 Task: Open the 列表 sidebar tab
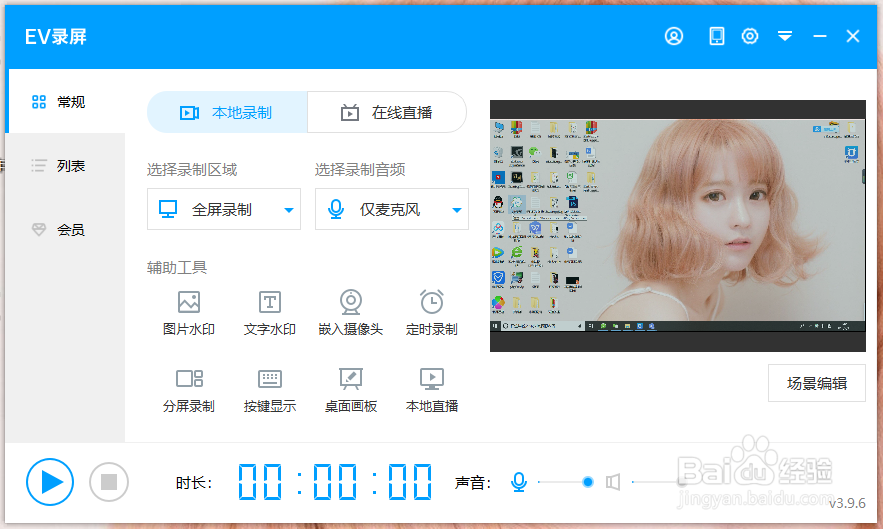point(65,166)
